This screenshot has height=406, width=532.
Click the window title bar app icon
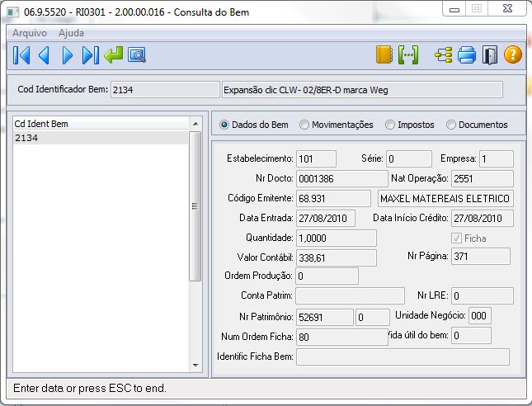click(13, 12)
